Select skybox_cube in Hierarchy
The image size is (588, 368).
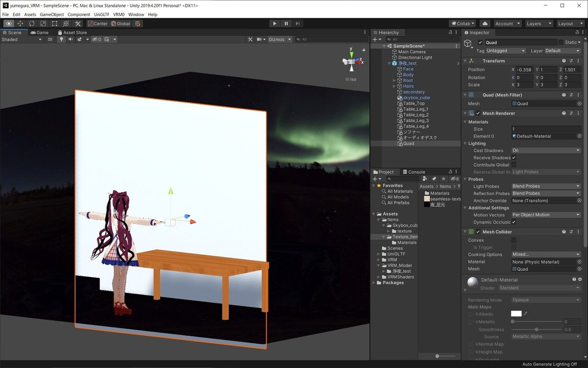416,98
